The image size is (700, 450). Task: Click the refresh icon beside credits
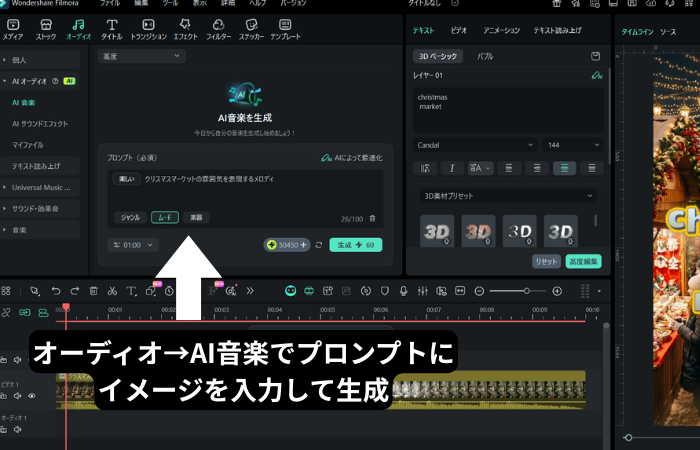coord(319,245)
